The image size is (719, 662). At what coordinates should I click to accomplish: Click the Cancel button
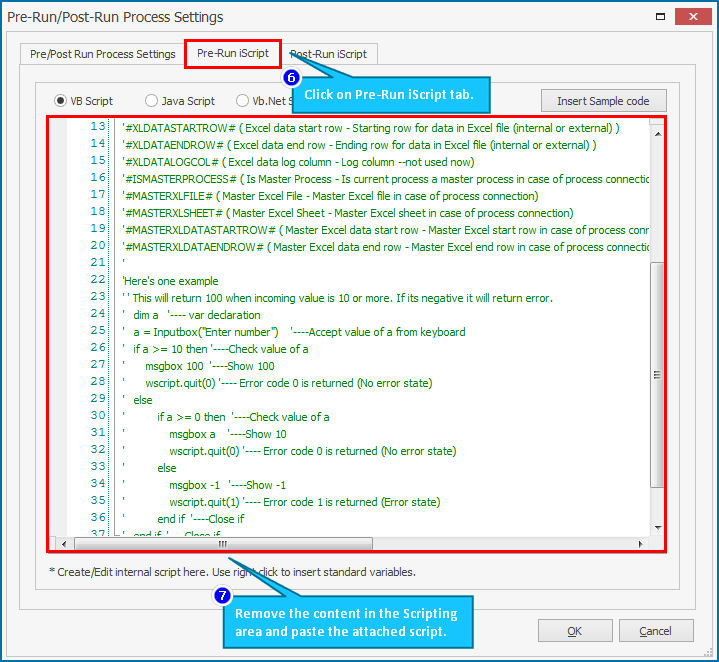tap(655, 631)
